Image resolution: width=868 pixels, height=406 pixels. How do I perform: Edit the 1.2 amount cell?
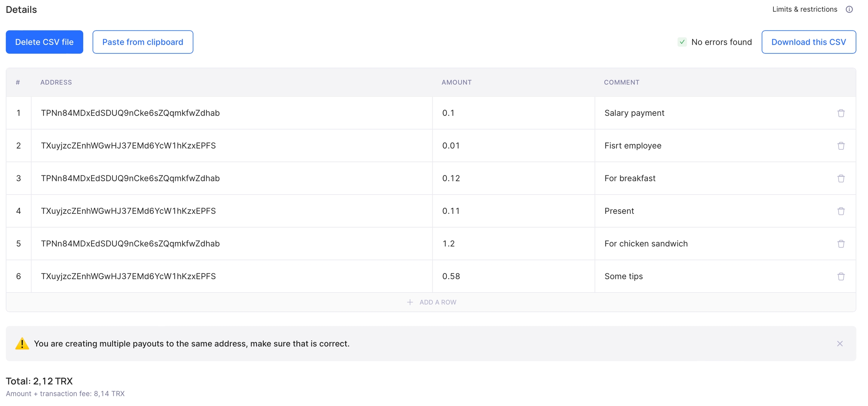(448, 244)
